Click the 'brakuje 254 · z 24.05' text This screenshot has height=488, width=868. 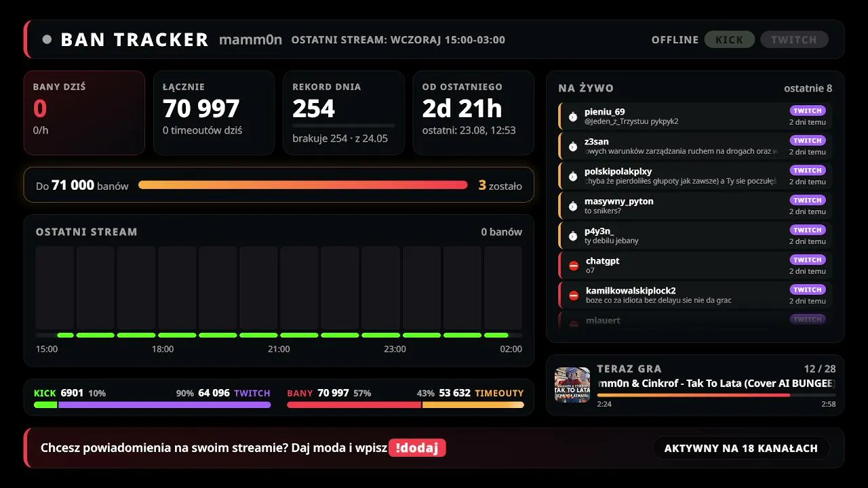(340, 138)
